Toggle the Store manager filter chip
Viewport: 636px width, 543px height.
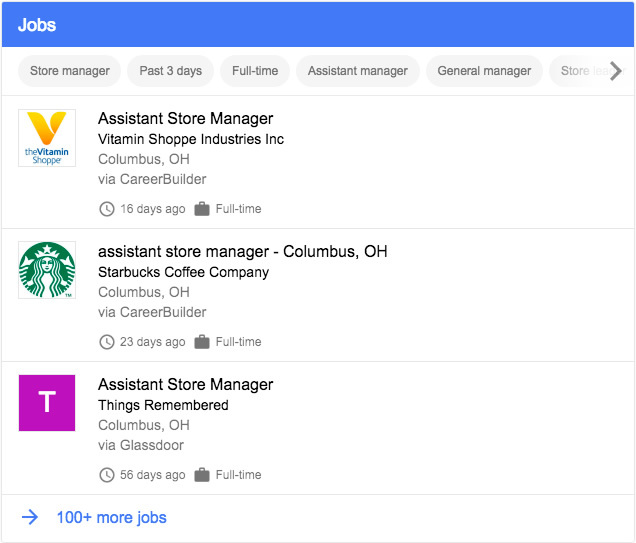point(70,71)
